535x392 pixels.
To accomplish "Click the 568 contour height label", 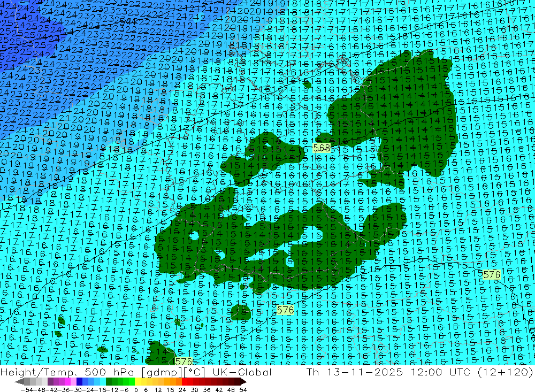I will coord(322,148).
